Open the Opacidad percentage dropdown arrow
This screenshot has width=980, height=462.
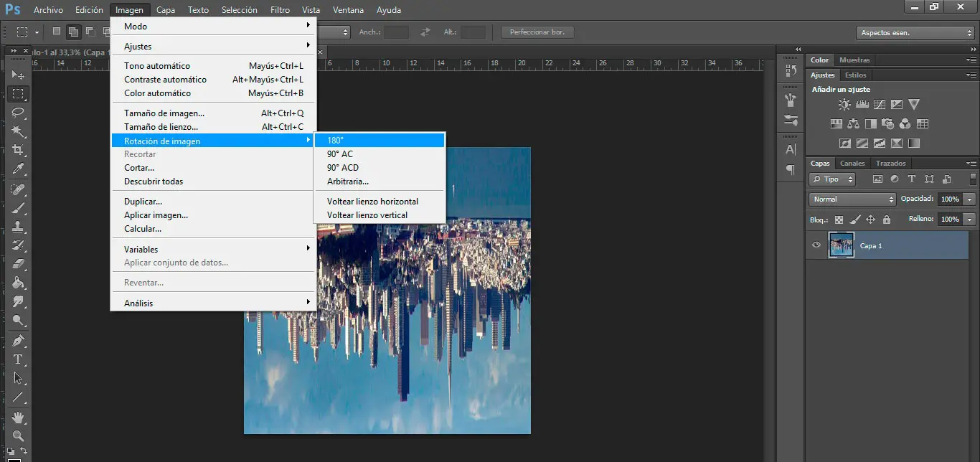970,199
